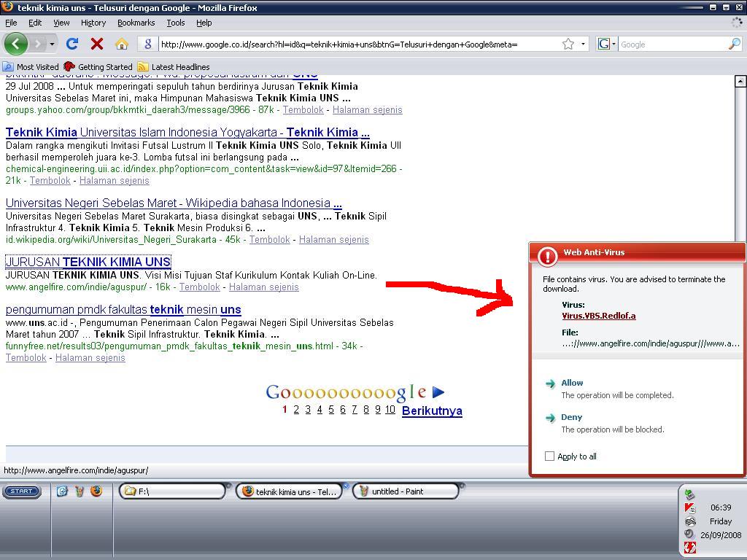747x560 pixels.
Task: Click the grey round tray icon above the red lightning icon
Action: pos(689,534)
